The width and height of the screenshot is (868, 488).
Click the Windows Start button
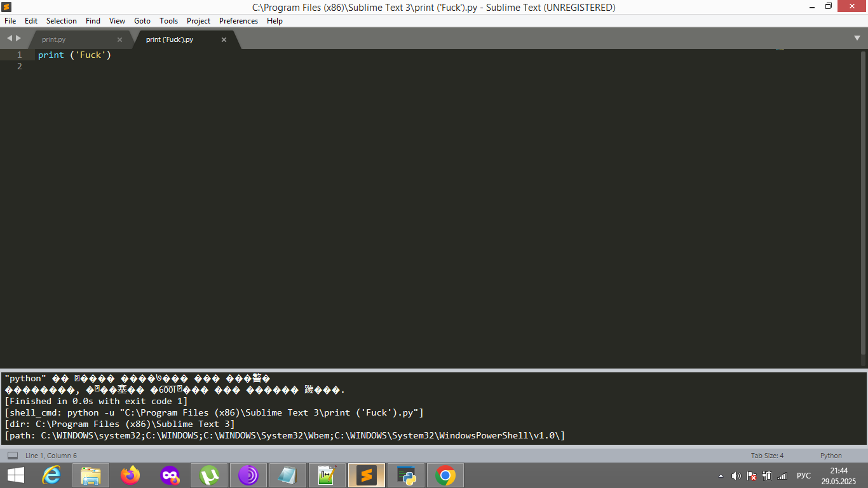[x=16, y=475]
